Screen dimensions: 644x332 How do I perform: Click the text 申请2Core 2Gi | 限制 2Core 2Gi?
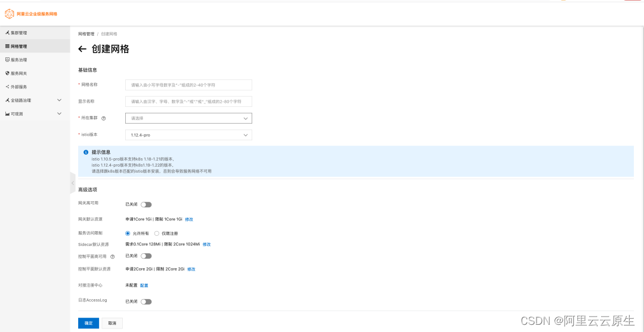pos(155,269)
